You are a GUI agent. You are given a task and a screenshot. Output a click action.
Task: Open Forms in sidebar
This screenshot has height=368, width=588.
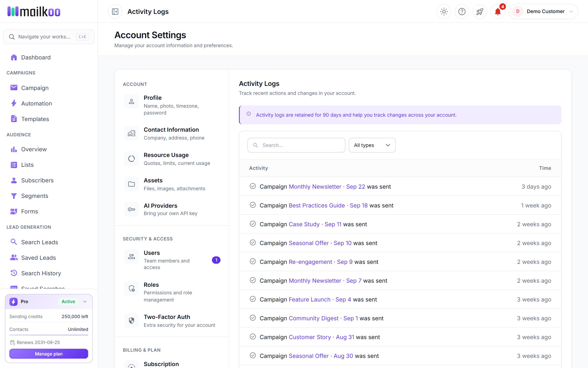click(x=49, y=211)
